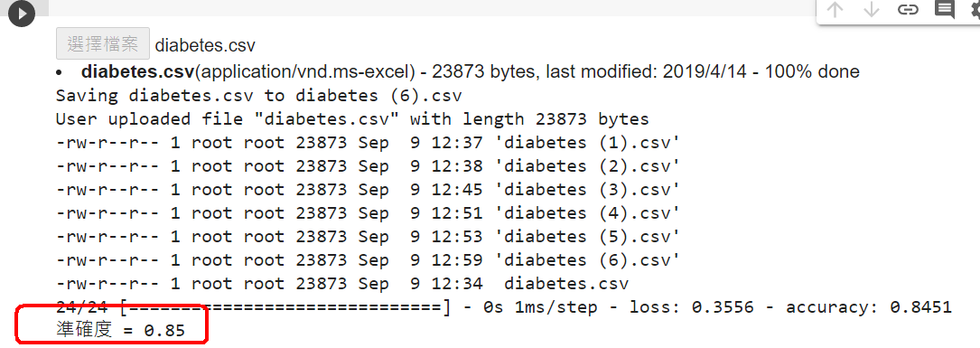Select the bold diabetes.csv upload status entry

138,71
